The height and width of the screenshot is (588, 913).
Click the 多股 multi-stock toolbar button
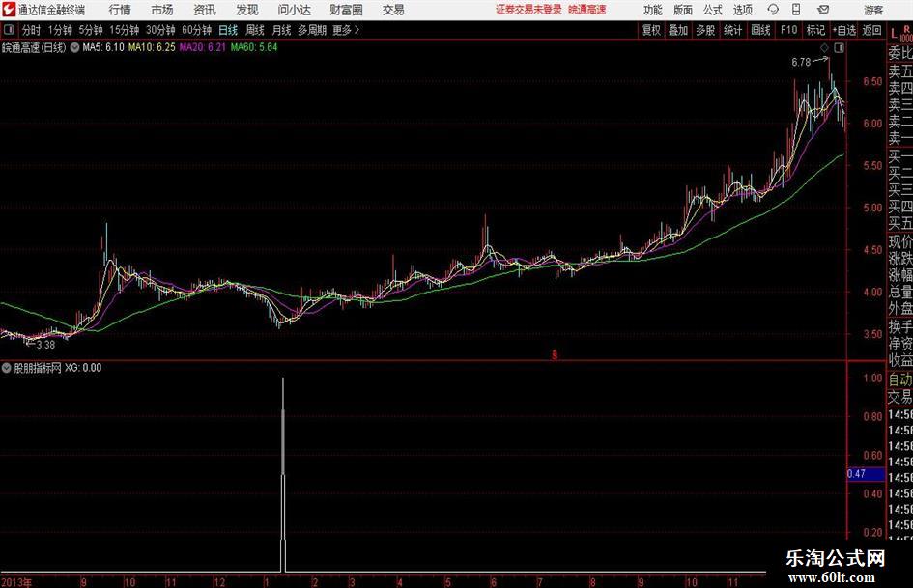click(705, 30)
